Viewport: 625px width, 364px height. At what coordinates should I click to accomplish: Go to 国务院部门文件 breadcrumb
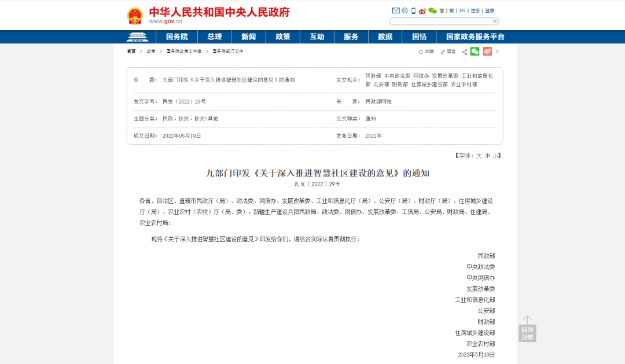[x=227, y=52]
